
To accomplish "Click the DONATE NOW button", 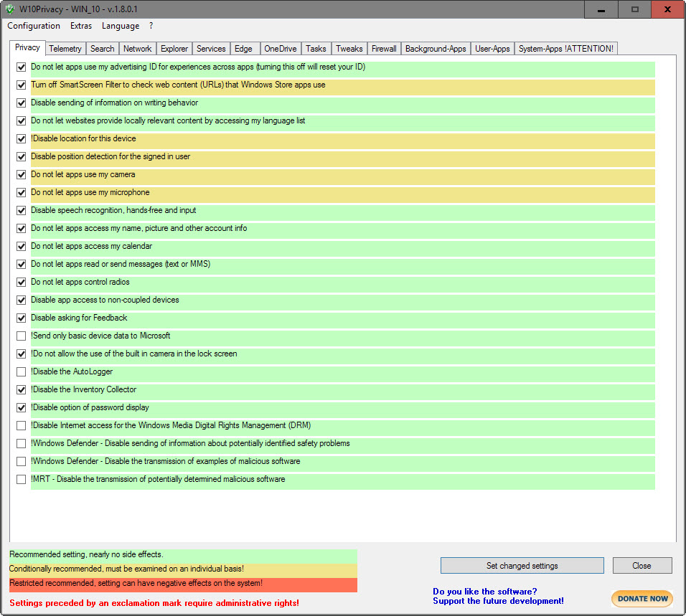I will pos(642,599).
